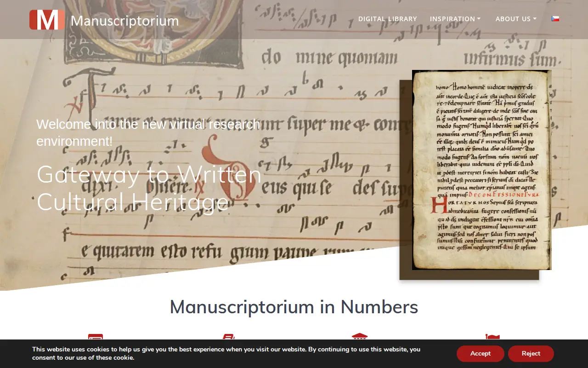Screen dimensions: 588x368
Task: Open the Digital Library menu item
Action: [388, 19]
